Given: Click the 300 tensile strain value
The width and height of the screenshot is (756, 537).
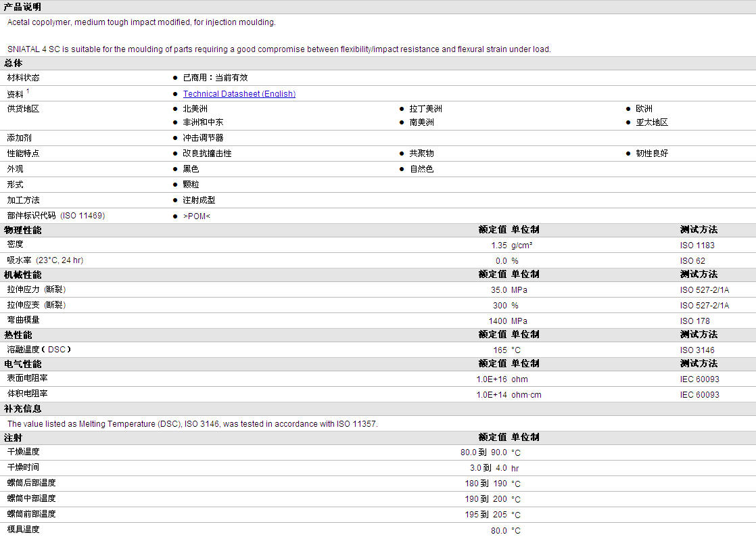Looking at the screenshot, I should click(x=500, y=306).
